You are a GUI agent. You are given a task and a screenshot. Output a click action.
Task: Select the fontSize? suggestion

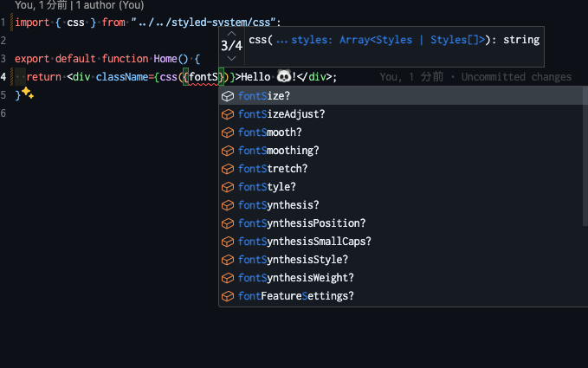pos(401,96)
